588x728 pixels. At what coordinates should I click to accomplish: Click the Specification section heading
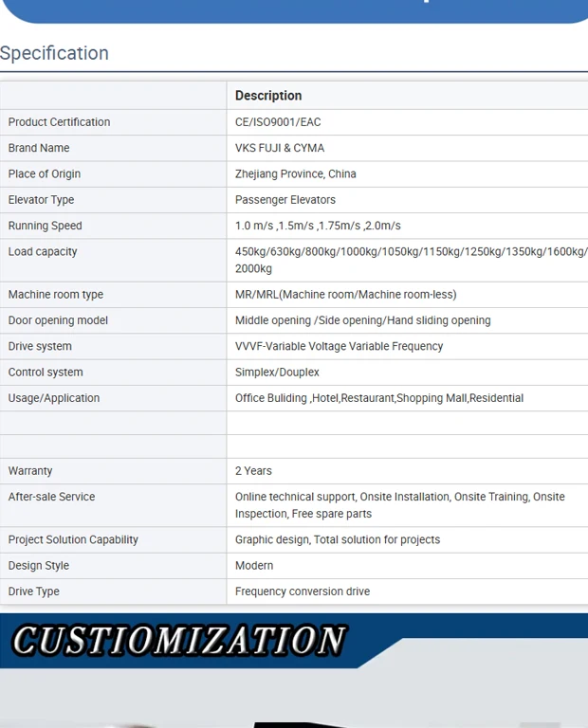tap(54, 54)
